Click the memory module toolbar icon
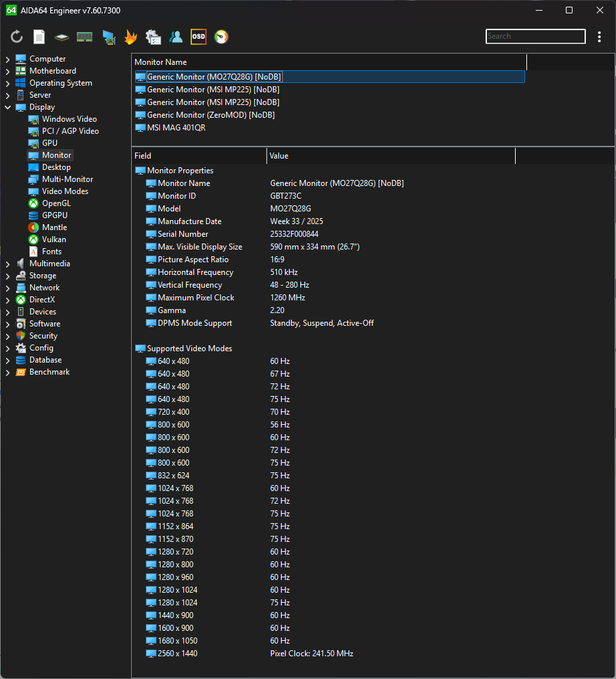 point(84,37)
